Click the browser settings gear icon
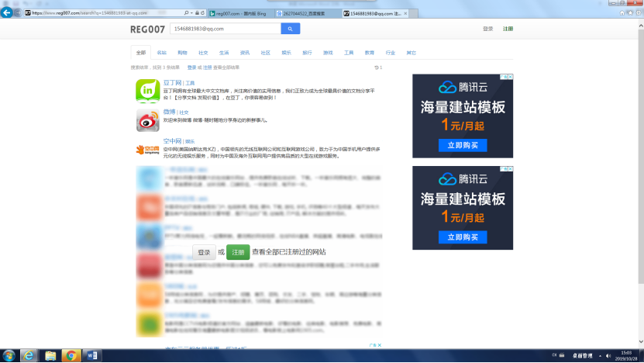 (639, 13)
